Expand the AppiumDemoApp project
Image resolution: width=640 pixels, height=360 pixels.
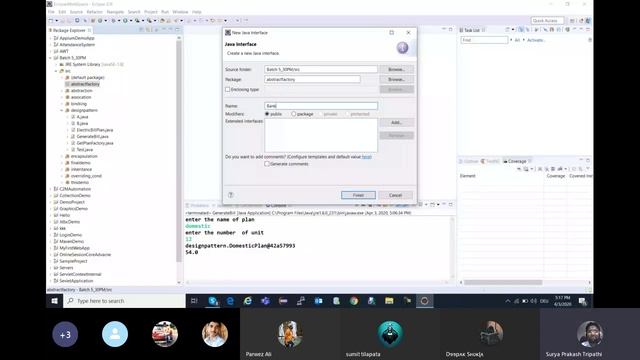pyautogui.click(x=51, y=38)
